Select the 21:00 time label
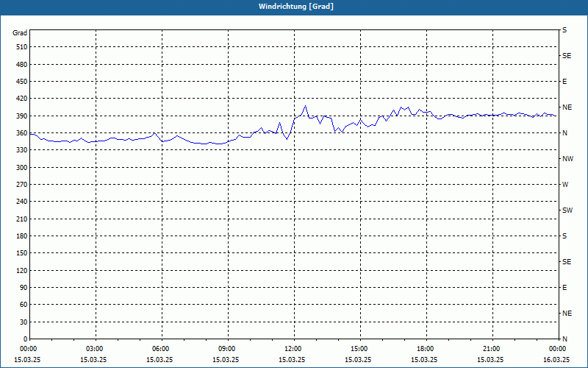Screen dimensions: 588x368 pos(492,349)
